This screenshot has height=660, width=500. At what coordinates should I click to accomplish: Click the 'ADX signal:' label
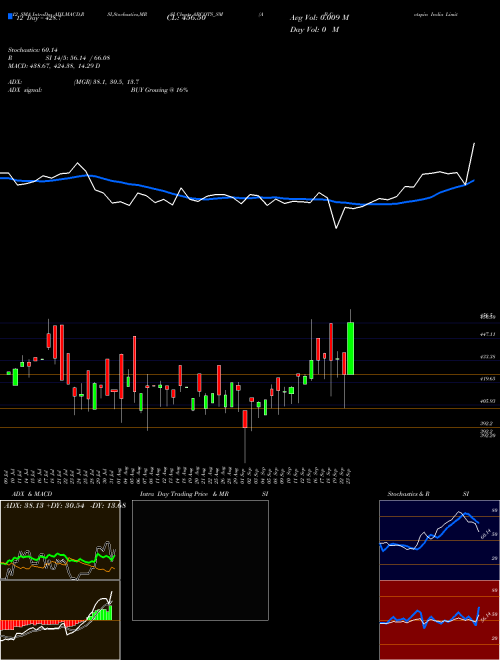[25, 90]
